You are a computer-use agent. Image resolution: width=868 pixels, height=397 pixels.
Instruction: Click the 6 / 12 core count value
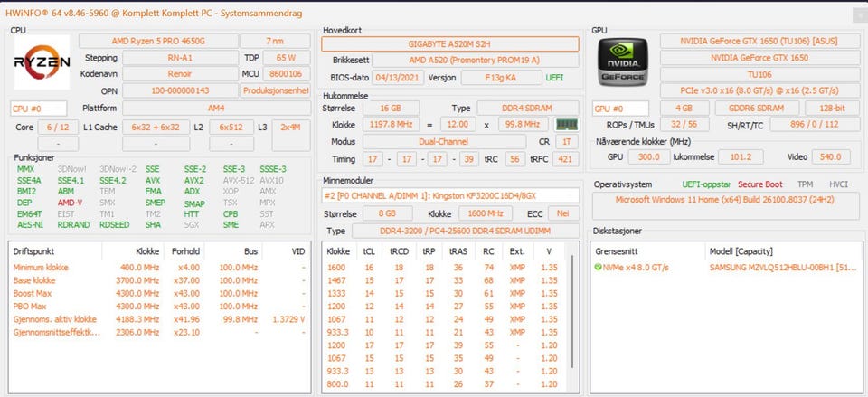[58, 128]
